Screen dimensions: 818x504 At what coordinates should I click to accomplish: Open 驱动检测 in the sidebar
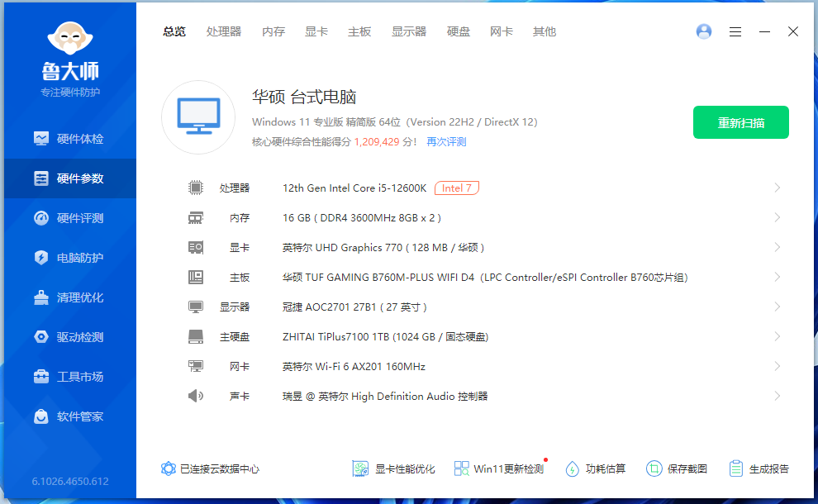tap(70, 337)
